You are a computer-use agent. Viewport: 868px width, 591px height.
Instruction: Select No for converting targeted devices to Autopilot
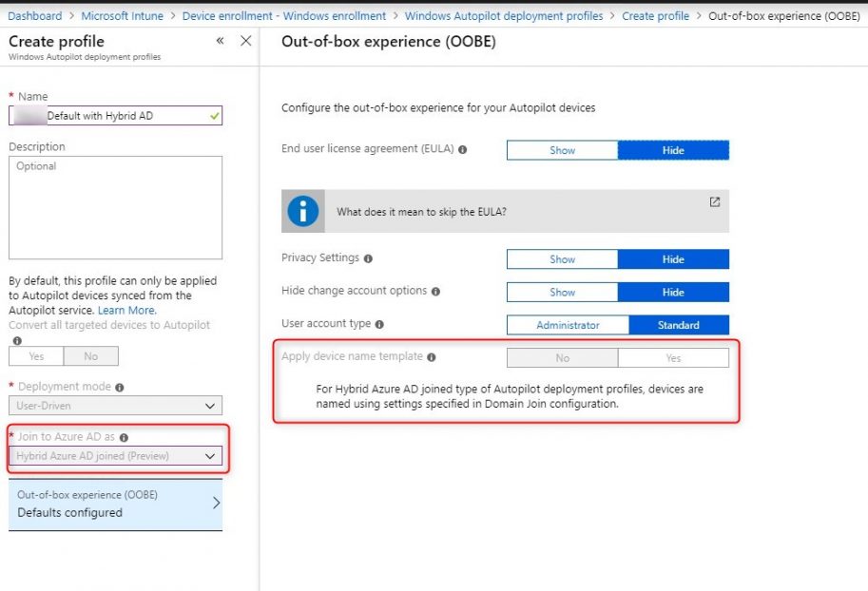point(93,355)
